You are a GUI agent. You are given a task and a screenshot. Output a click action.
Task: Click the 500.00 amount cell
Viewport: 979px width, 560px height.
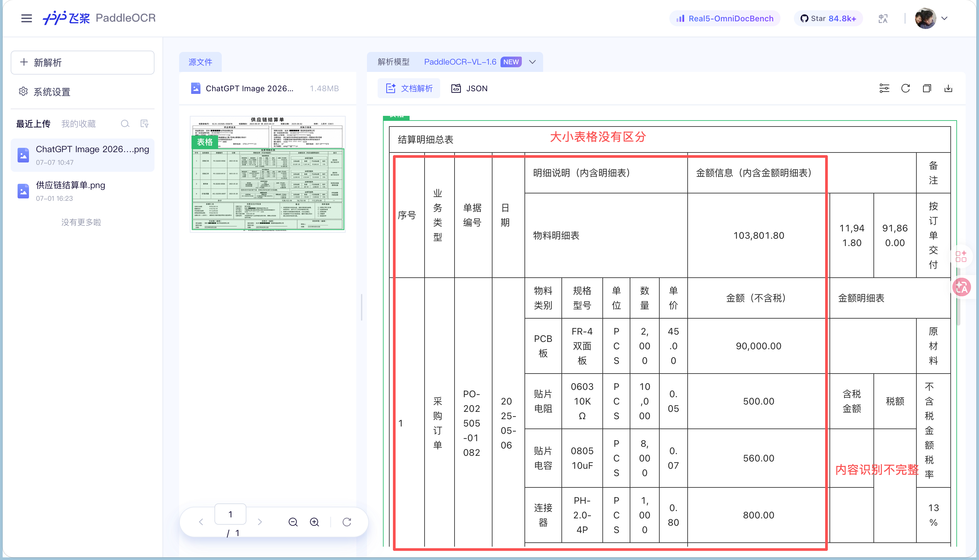click(759, 401)
